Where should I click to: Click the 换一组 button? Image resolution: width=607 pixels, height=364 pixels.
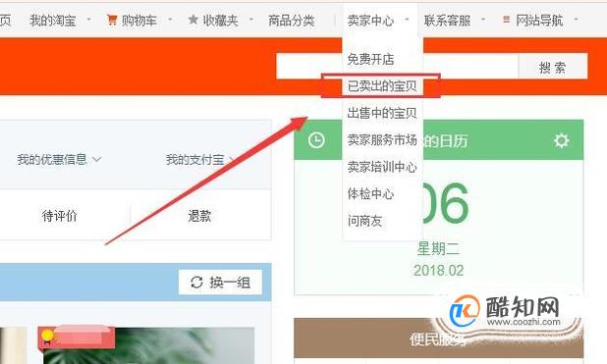pyautogui.click(x=220, y=283)
